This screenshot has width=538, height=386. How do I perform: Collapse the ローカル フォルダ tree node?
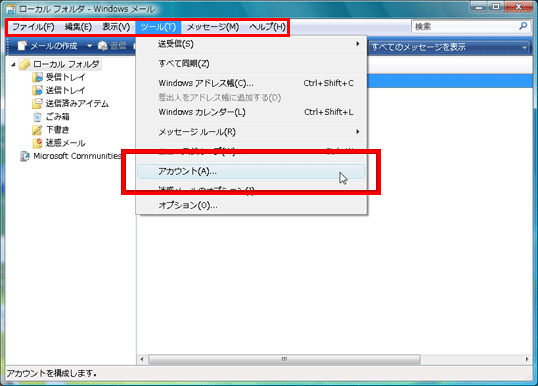coord(13,64)
